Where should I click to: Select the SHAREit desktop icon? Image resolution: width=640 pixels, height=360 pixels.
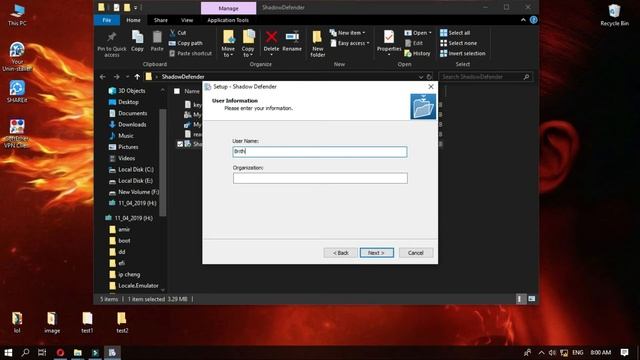coord(17,91)
